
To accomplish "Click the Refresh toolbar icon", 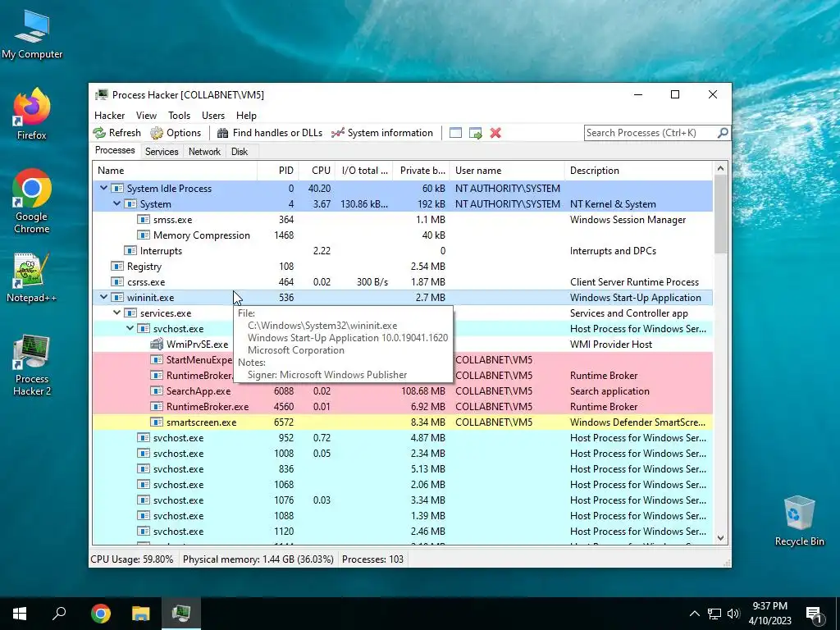I will (x=99, y=133).
